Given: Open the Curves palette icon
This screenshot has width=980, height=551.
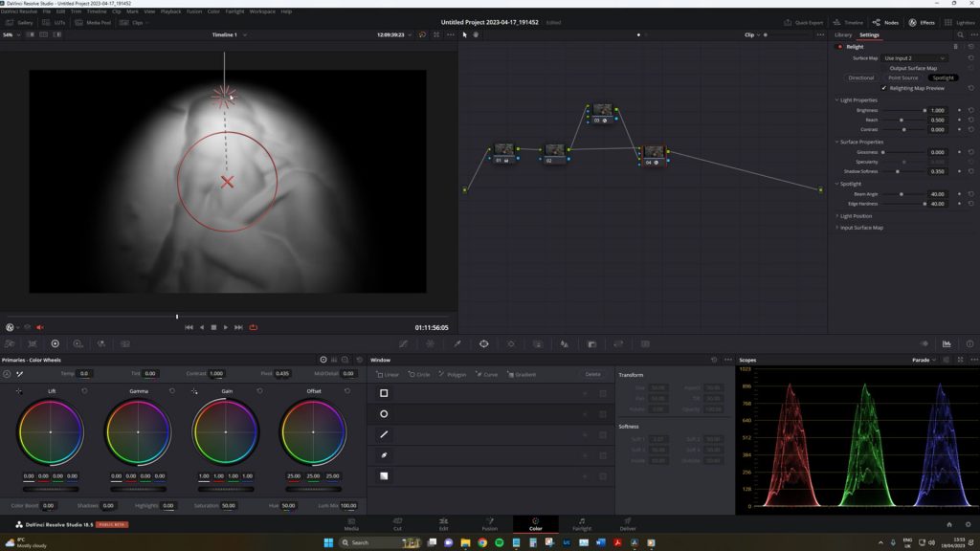Looking at the screenshot, I should [404, 343].
